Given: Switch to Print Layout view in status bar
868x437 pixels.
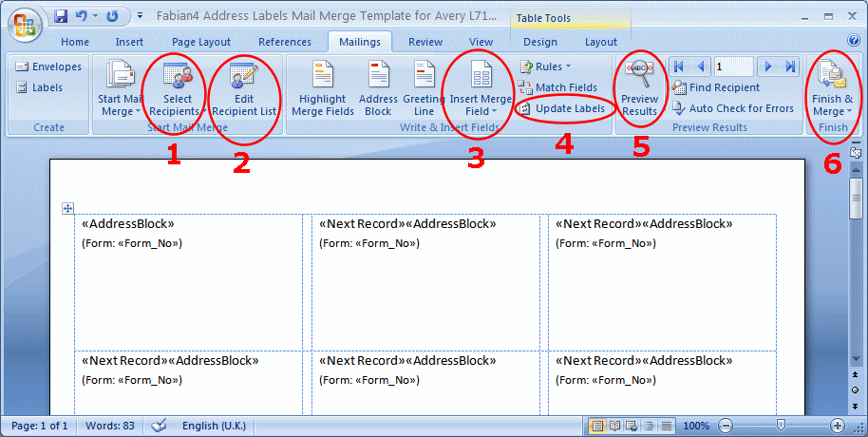Looking at the screenshot, I should tap(598, 426).
